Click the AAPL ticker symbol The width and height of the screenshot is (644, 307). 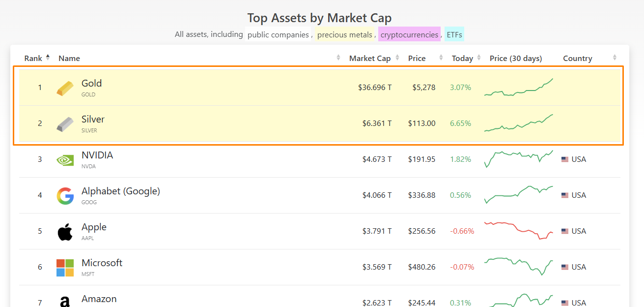point(87,238)
